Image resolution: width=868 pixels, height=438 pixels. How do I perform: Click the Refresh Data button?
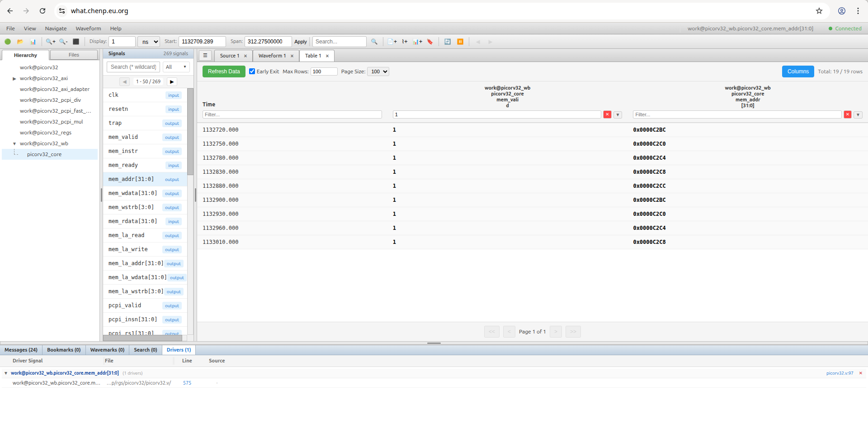[x=224, y=71]
